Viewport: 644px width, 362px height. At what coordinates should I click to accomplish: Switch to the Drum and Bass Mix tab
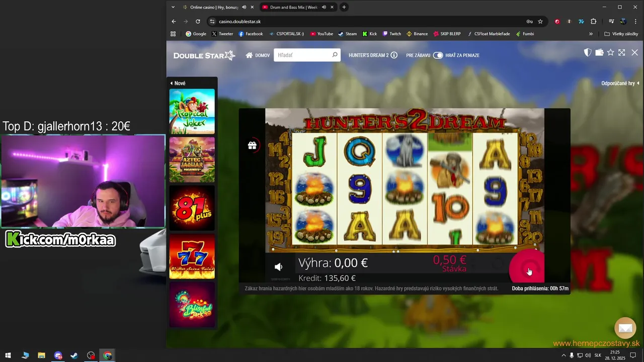point(293,7)
